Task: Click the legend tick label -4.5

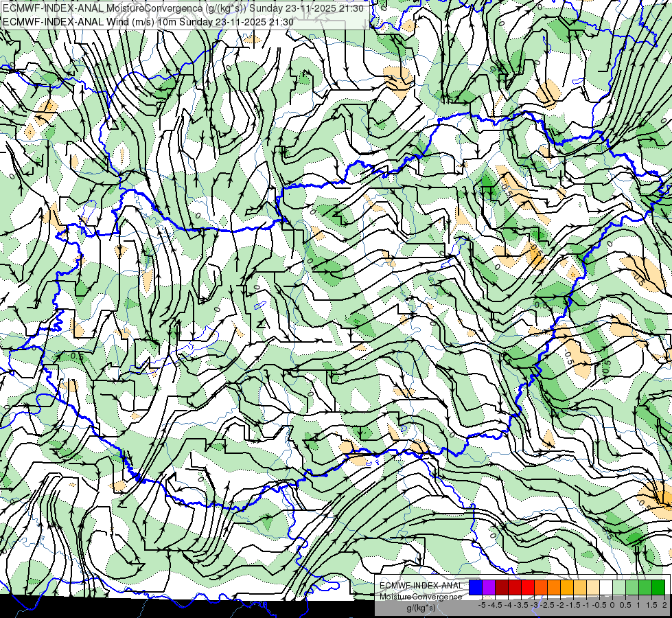Action: 495,605
